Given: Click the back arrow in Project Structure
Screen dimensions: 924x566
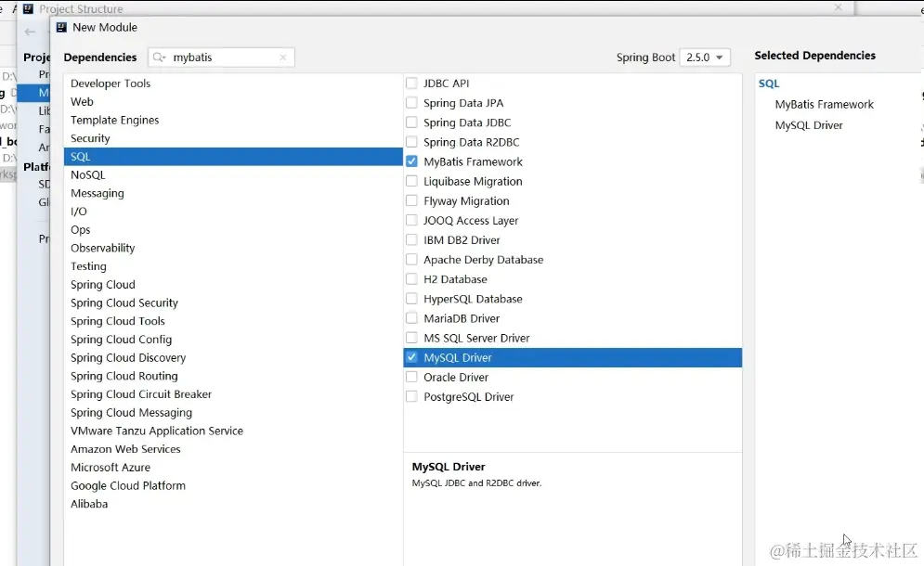Looking at the screenshot, I should 30,32.
